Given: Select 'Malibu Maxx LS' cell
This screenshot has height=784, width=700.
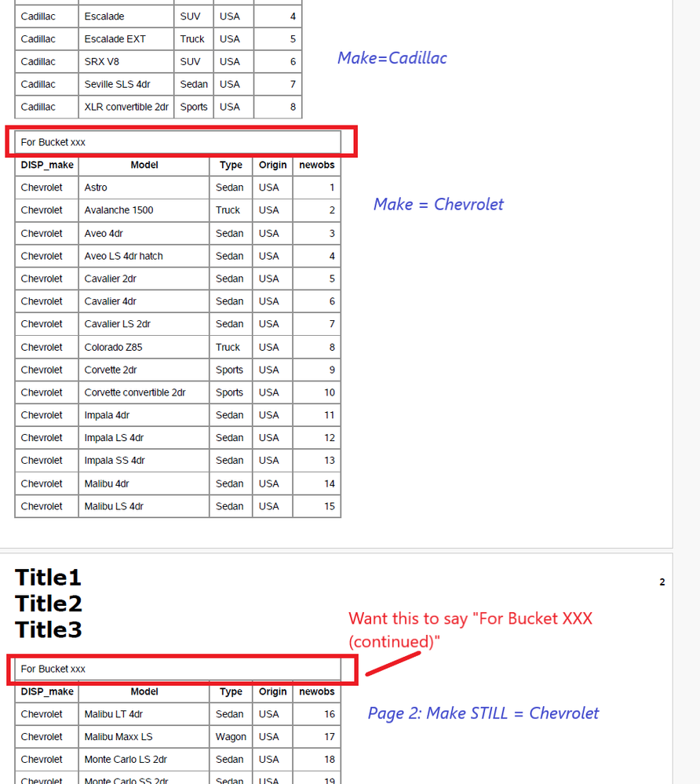Looking at the screenshot, I should pyautogui.click(x=144, y=736).
